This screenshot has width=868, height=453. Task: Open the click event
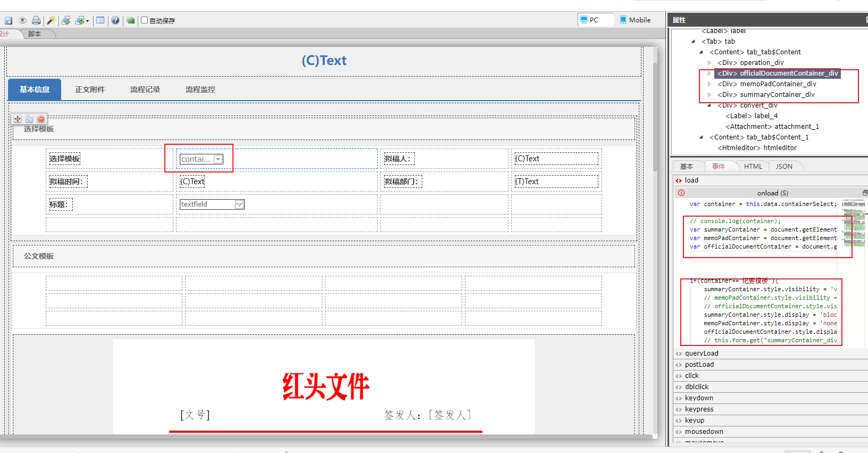771,376
